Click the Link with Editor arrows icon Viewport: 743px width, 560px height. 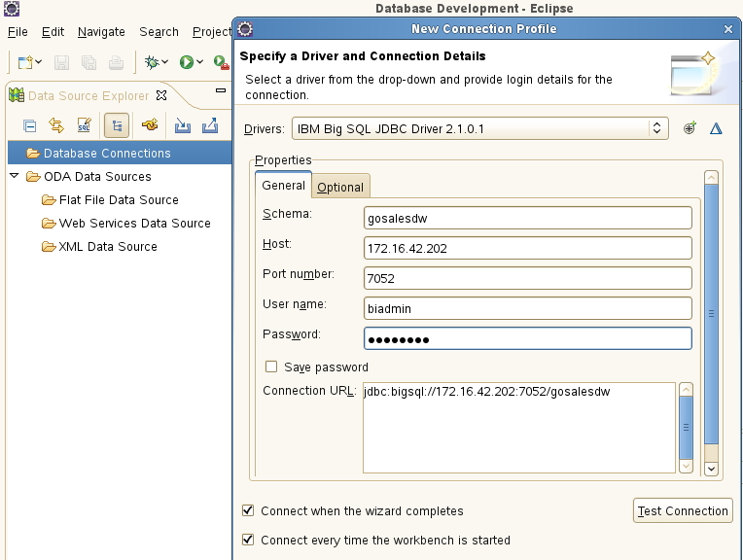tap(56, 125)
